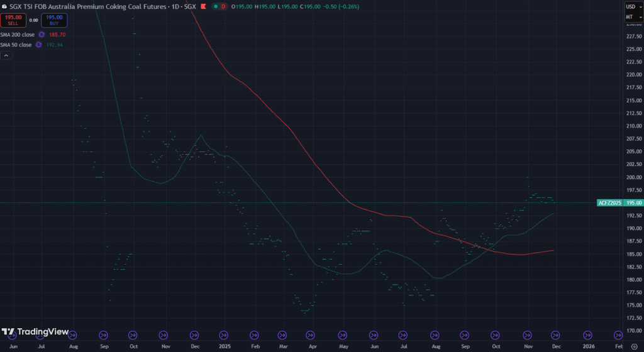
Task: Click the red D delayed-data indicator
Action: 225,6
